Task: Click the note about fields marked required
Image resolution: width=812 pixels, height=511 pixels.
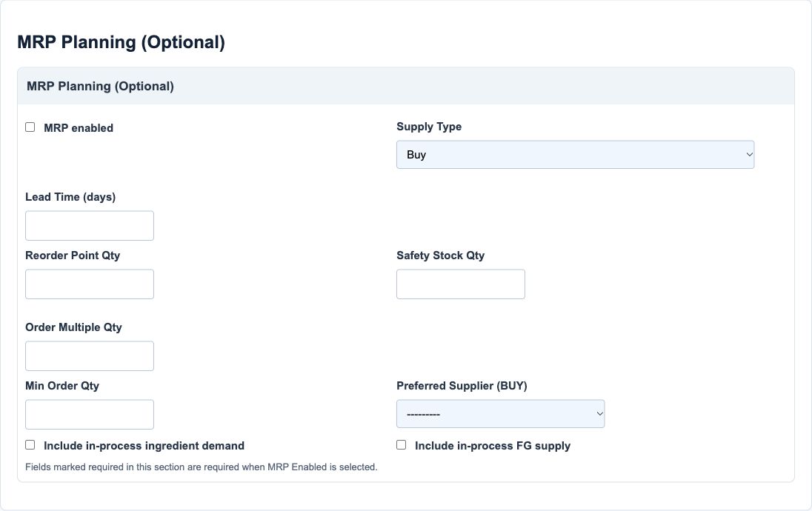Action: (x=202, y=467)
